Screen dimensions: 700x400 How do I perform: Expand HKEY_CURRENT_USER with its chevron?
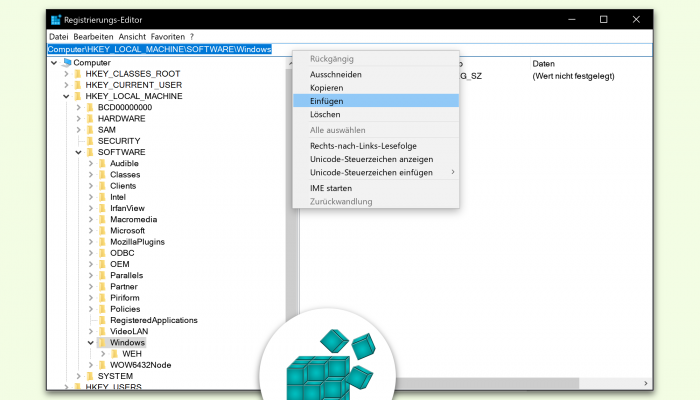point(66,85)
